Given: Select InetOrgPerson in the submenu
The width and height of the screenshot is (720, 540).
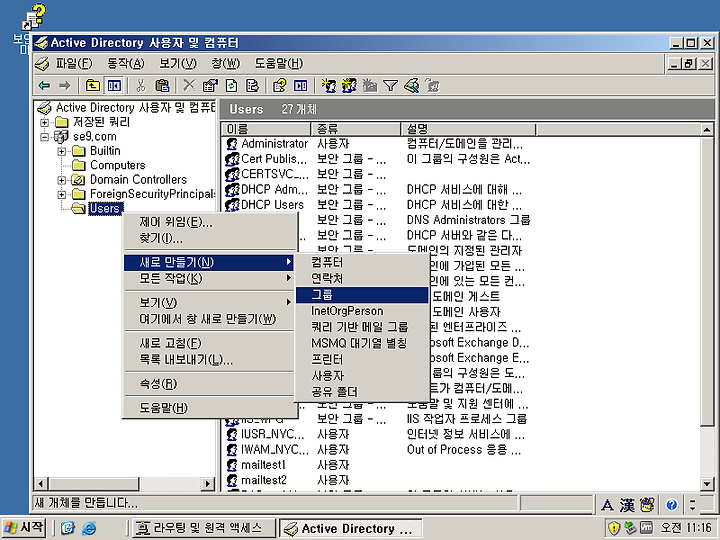Looking at the screenshot, I should click(x=362, y=311).
